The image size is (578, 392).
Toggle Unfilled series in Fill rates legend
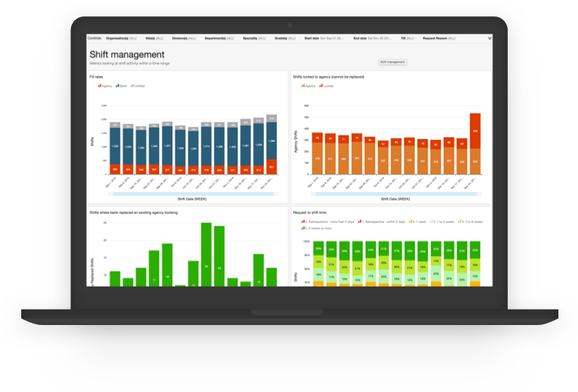[138, 86]
